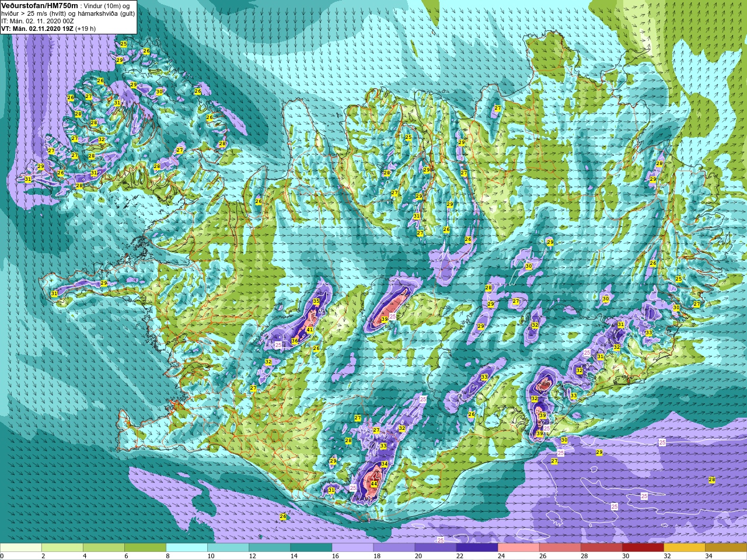This screenshot has width=747, height=560.
Task: Select the yellow gust label 41
Action: coord(310,330)
